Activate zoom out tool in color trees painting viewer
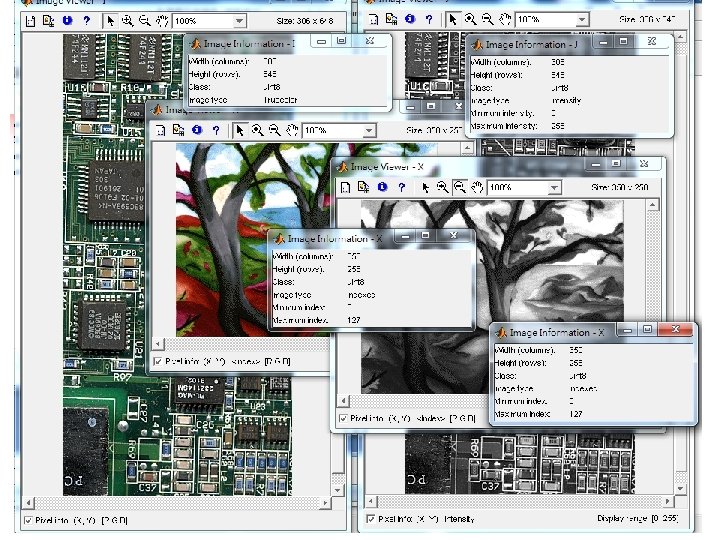This screenshot has width=720, height=540. [x=275, y=130]
